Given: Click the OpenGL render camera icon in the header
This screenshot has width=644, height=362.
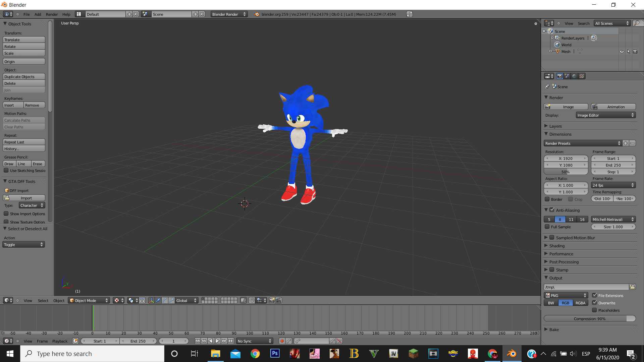Looking at the screenshot, I should point(272,300).
